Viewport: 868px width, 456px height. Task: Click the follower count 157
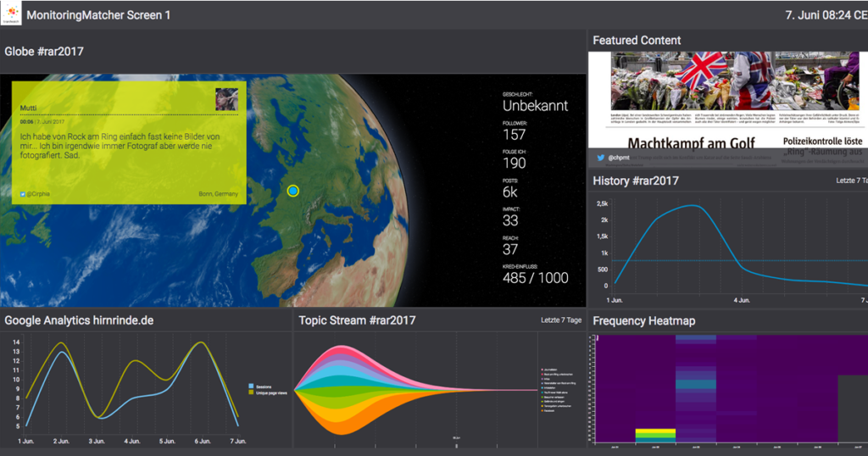[x=515, y=135]
